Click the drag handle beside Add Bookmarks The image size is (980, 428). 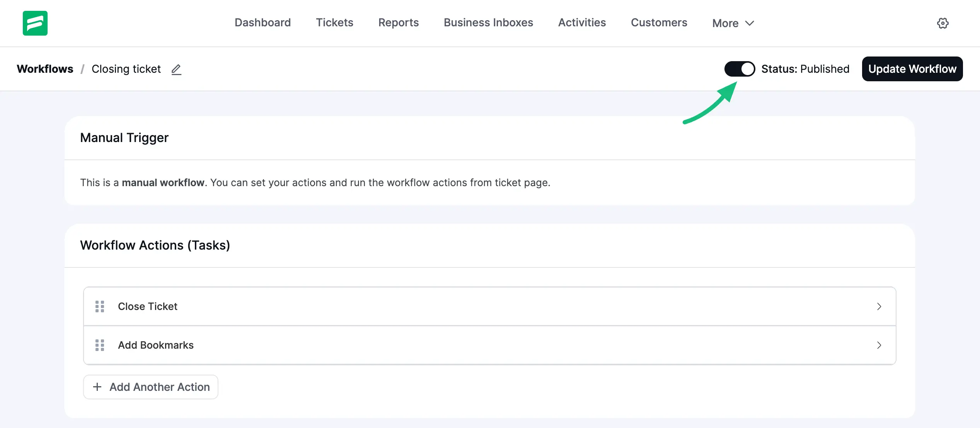click(100, 345)
